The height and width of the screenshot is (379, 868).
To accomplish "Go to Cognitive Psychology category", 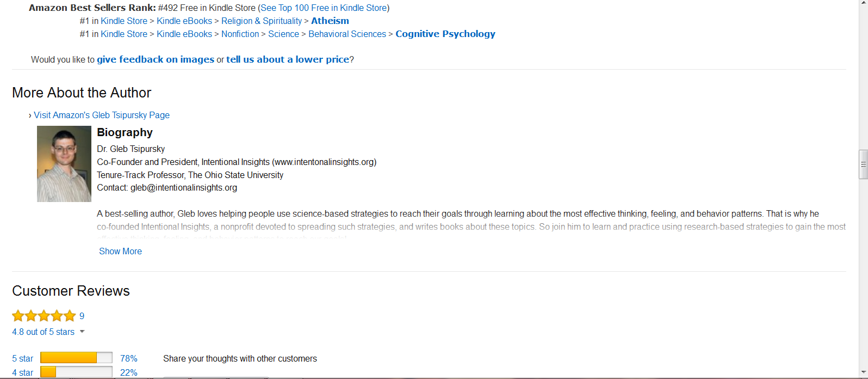I will click(445, 34).
